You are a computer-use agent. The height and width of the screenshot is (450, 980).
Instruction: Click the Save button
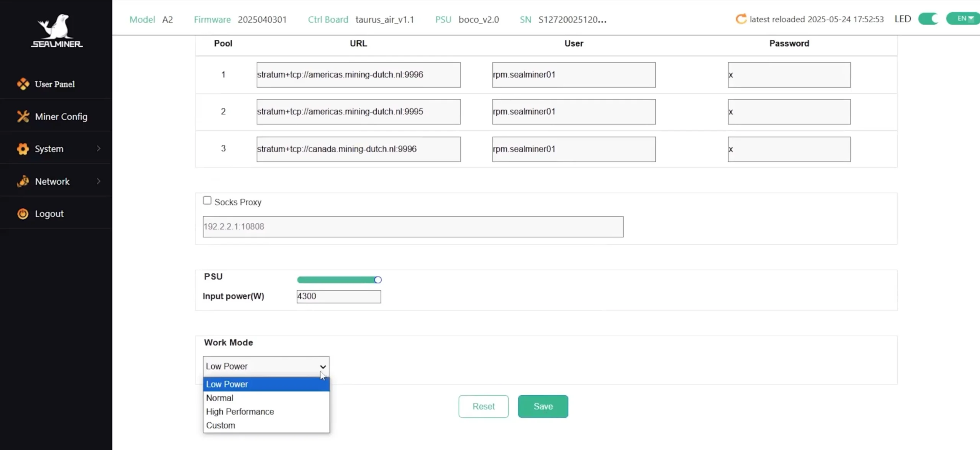542,406
